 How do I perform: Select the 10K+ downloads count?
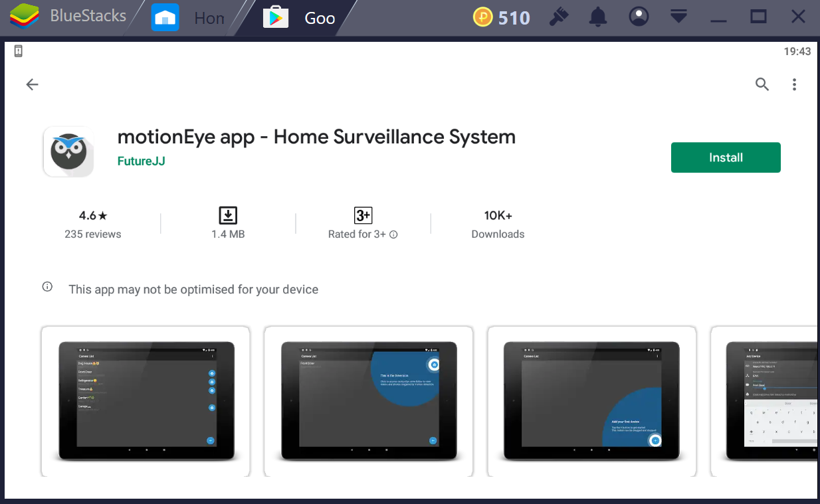click(498, 215)
